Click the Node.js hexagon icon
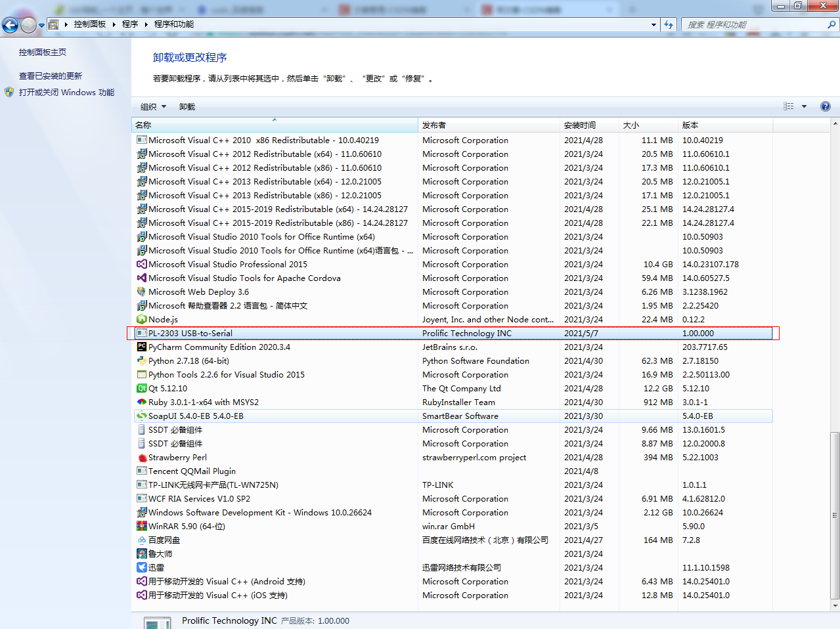The height and width of the screenshot is (629, 840). [141, 319]
